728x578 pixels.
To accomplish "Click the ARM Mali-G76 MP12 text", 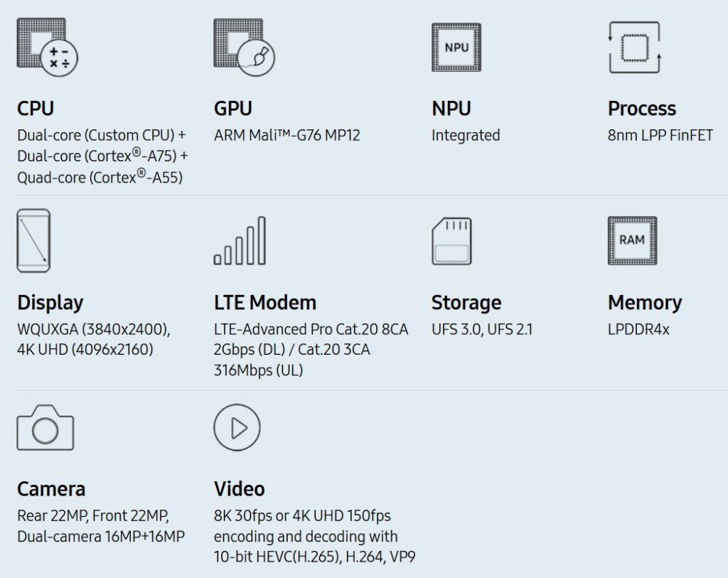I will (287, 136).
